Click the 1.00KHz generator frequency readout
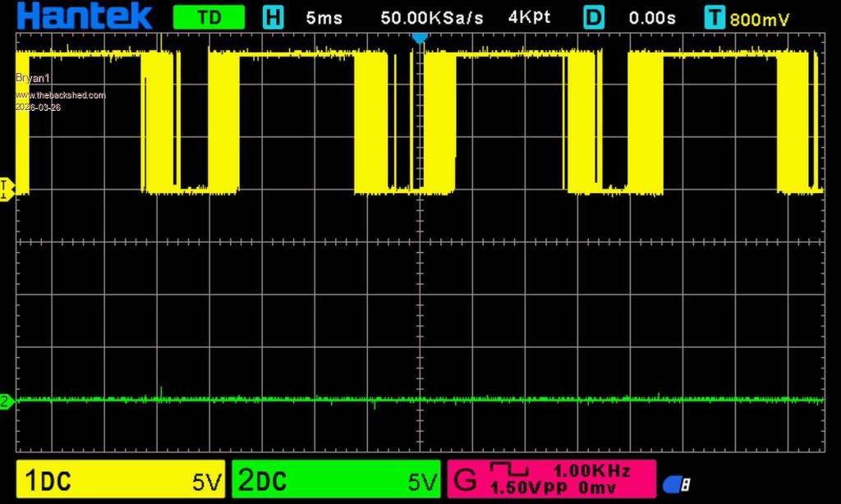Image resolution: width=841 pixels, height=504 pixels. 591,471
